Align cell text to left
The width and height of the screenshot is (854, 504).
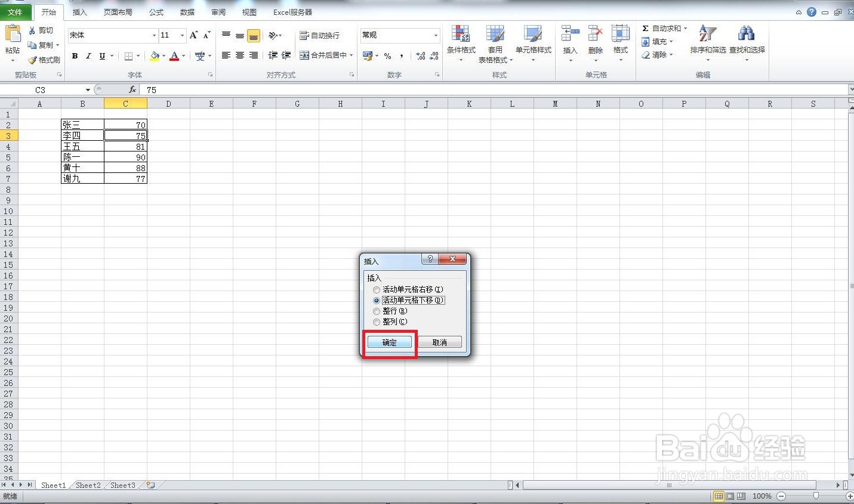(x=226, y=55)
